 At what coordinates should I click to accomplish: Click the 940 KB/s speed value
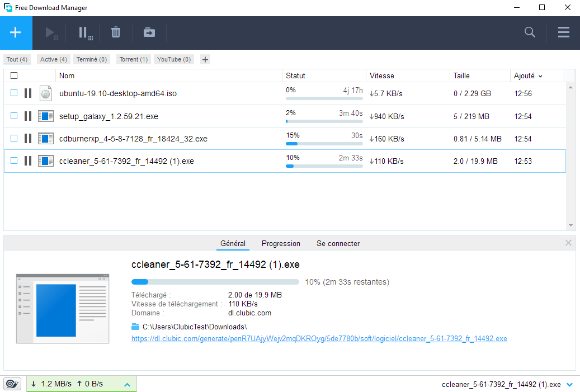[x=387, y=116]
